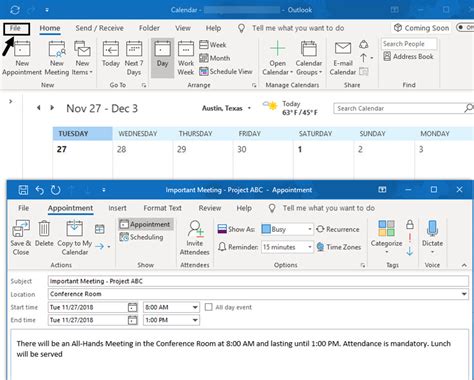Open the File tab in Outlook main window
The width and height of the screenshot is (474, 380).
(16, 29)
